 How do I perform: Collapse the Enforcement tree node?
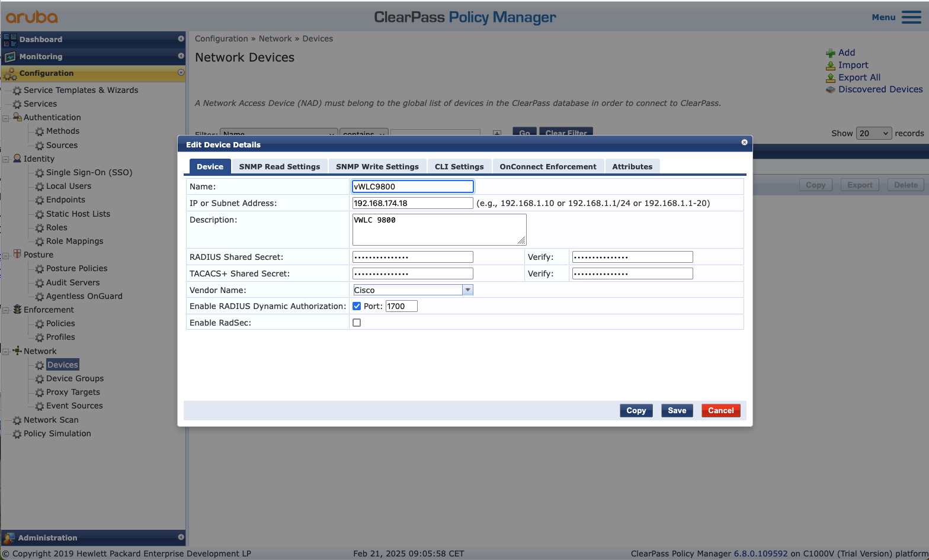(6, 310)
